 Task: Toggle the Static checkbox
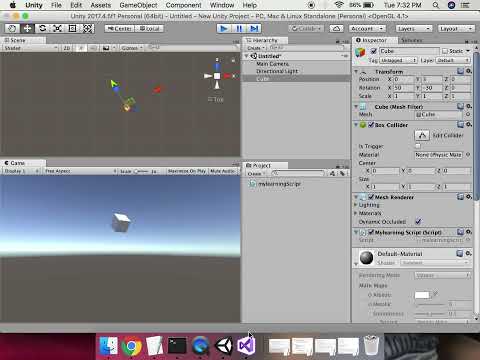pyautogui.click(x=445, y=51)
